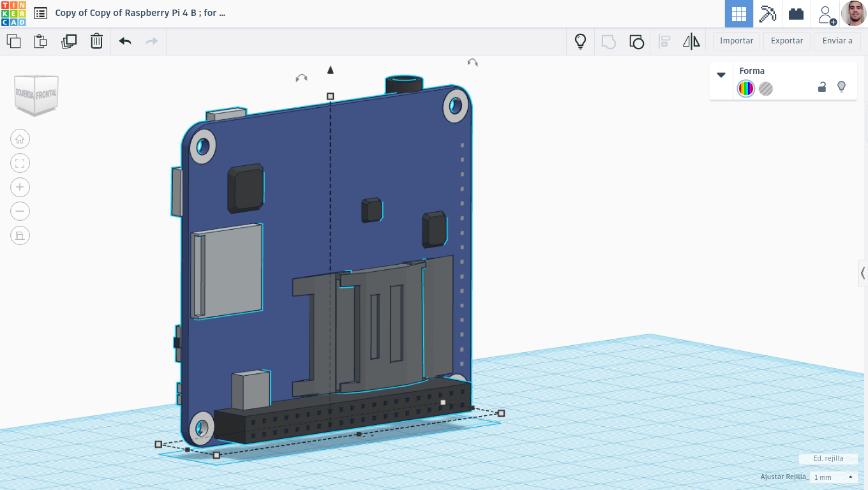Click the Exportar button
This screenshot has height=490, width=868.
click(x=787, y=41)
